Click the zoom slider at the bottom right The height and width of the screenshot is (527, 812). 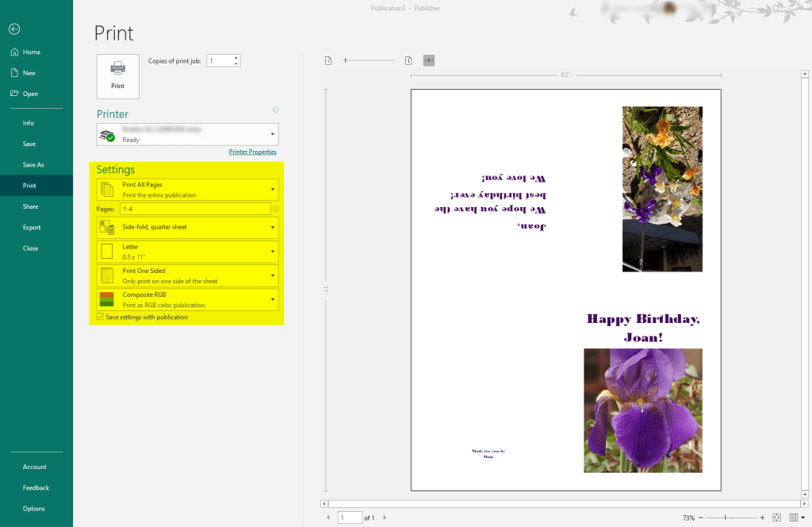pos(726,517)
